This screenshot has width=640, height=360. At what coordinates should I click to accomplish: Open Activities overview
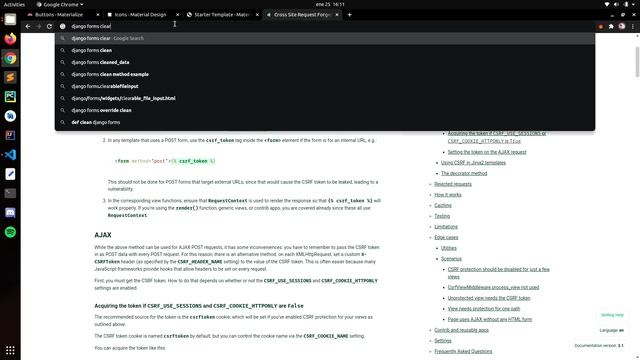click(14, 4)
